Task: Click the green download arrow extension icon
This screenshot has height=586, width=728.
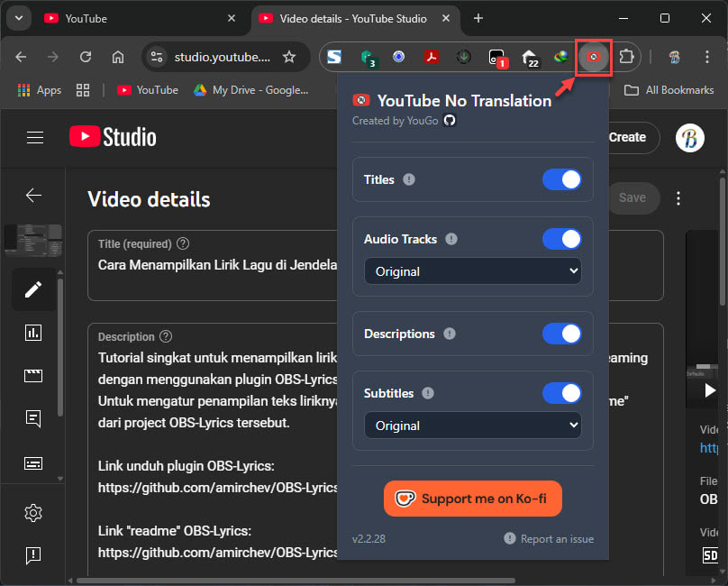Action: click(x=463, y=57)
